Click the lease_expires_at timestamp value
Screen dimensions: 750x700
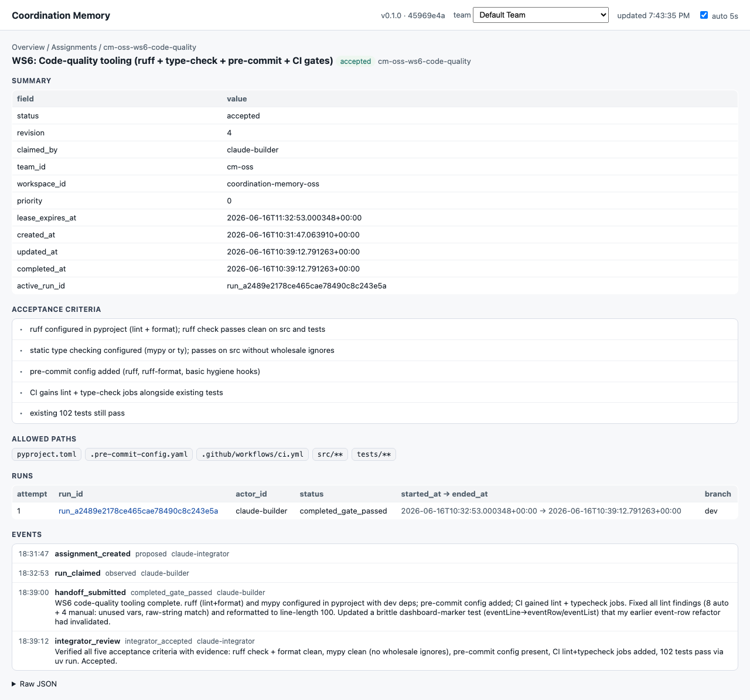click(x=294, y=218)
